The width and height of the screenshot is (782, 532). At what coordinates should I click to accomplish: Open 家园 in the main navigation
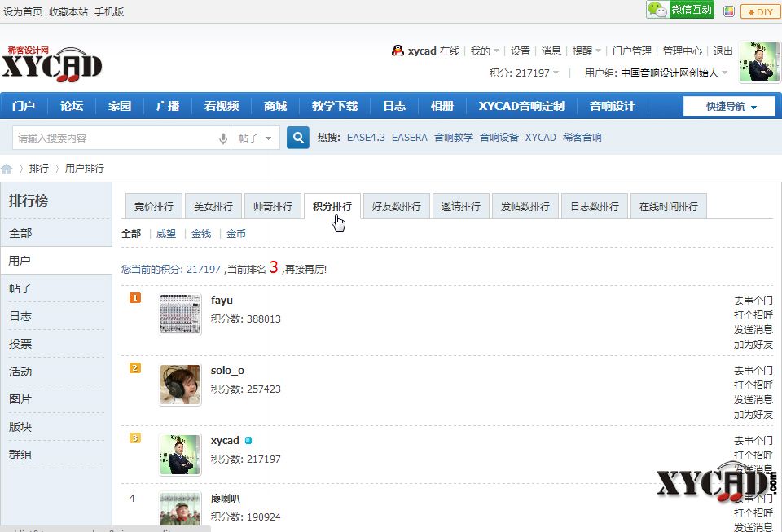click(120, 106)
